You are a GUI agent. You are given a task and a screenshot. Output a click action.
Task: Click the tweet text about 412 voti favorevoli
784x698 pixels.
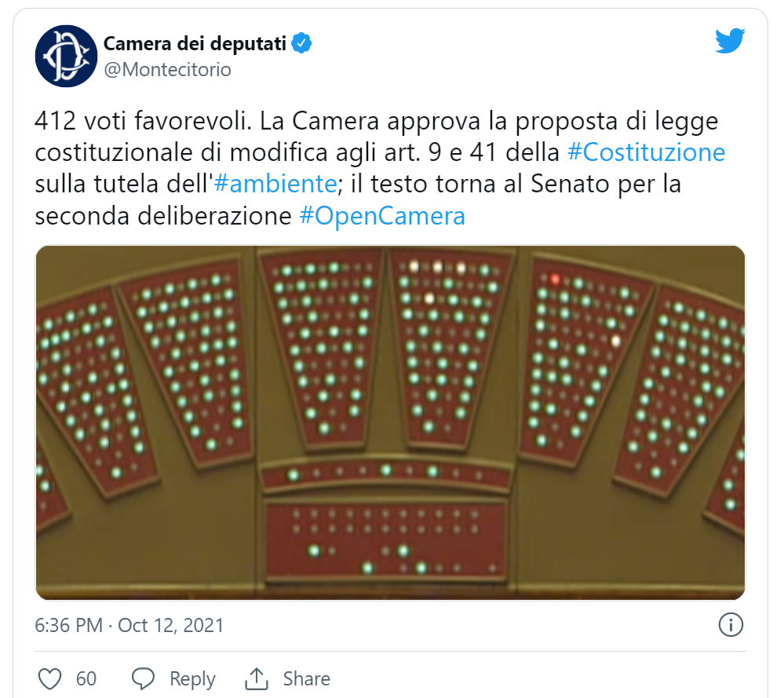380,168
